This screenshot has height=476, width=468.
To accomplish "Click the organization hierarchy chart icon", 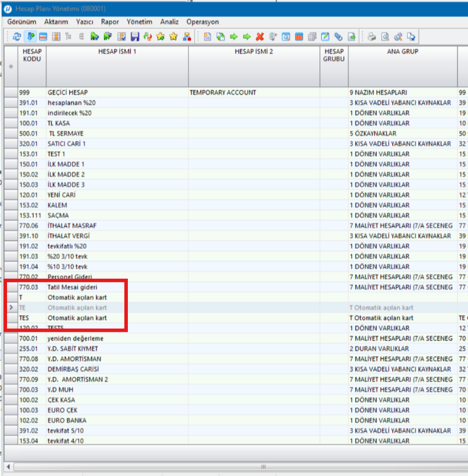I will tap(187, 37).
